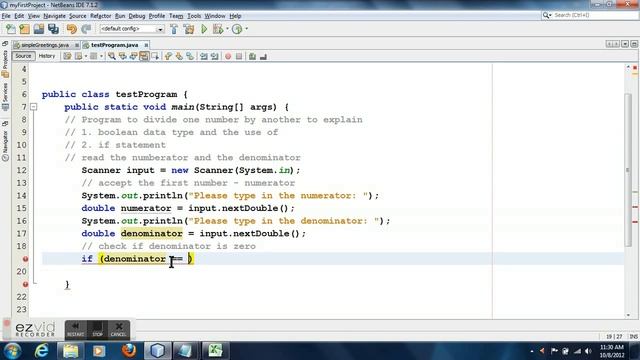
Task: Close the testProgram.java tab
Action: coord(146,45)
